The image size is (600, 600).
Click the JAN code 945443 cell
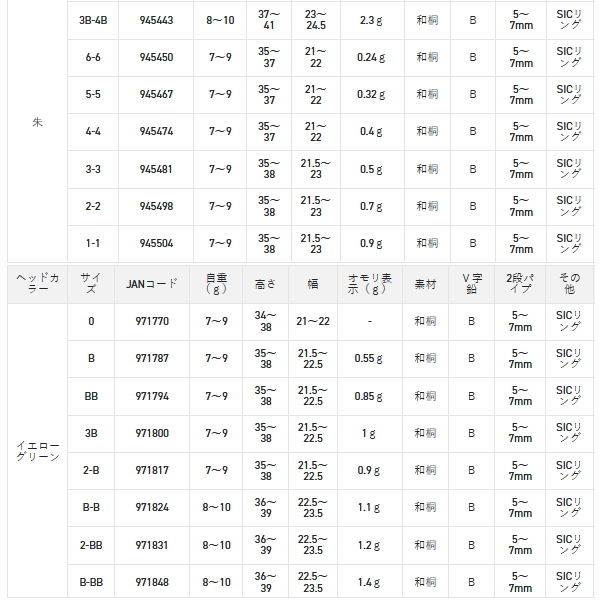coord(156,19)
